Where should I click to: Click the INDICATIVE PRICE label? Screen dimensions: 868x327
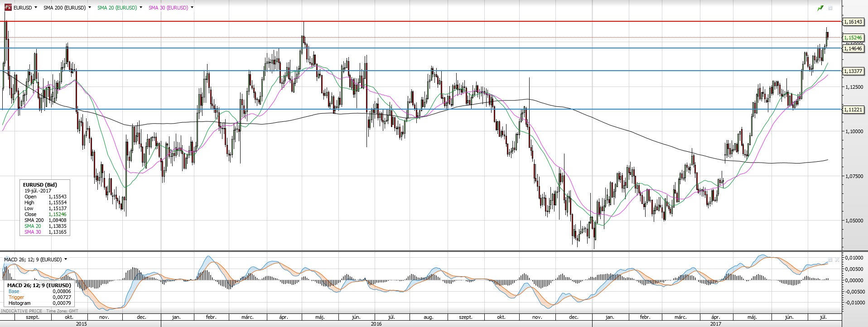coord(22,311)
